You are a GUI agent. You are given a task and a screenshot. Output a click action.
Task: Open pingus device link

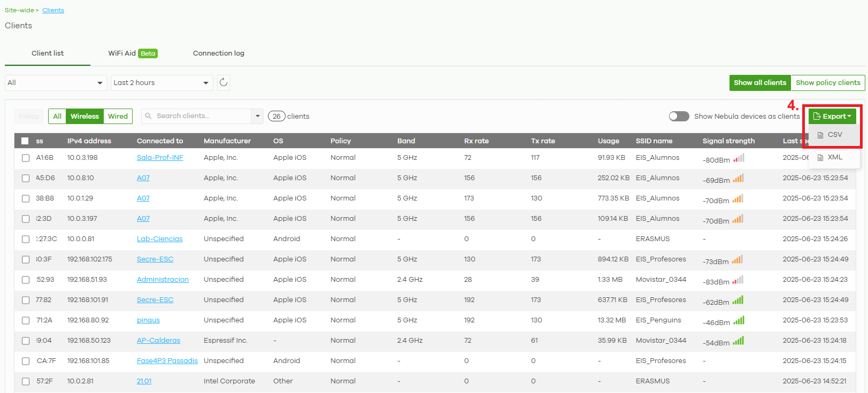tap(148, 320)
